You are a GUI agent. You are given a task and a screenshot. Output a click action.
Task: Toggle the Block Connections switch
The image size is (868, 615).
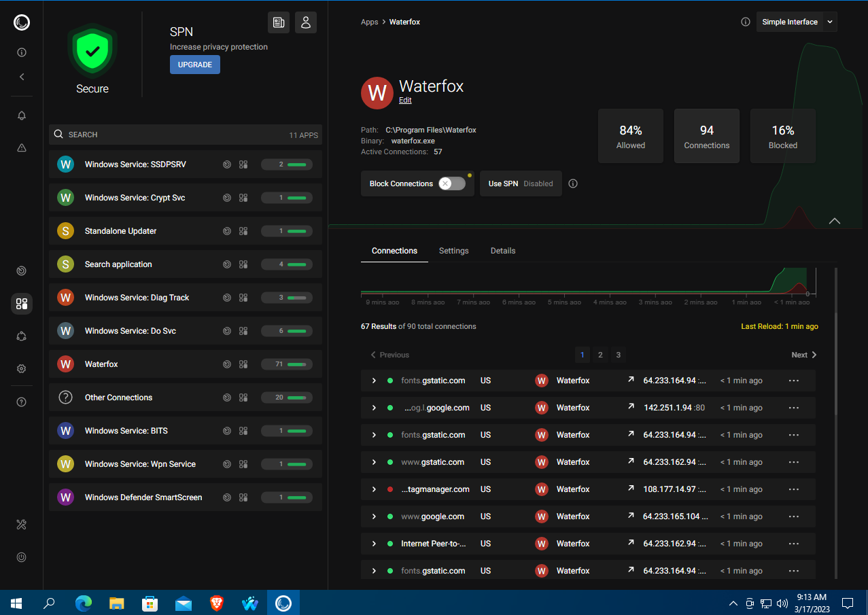(x=451, y=183)
